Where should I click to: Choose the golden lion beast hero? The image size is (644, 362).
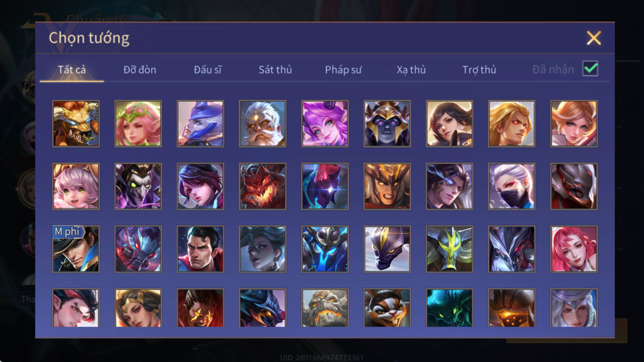pyautogui.click(x=76, y=123)
